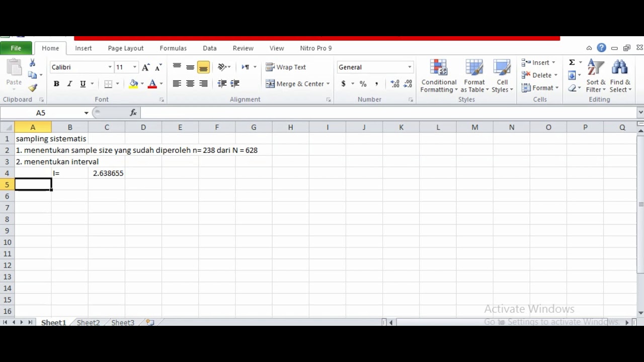Viewport: 644px width, 362px height.
Task: Click the Orientation text angle icon
Action: 222,67
